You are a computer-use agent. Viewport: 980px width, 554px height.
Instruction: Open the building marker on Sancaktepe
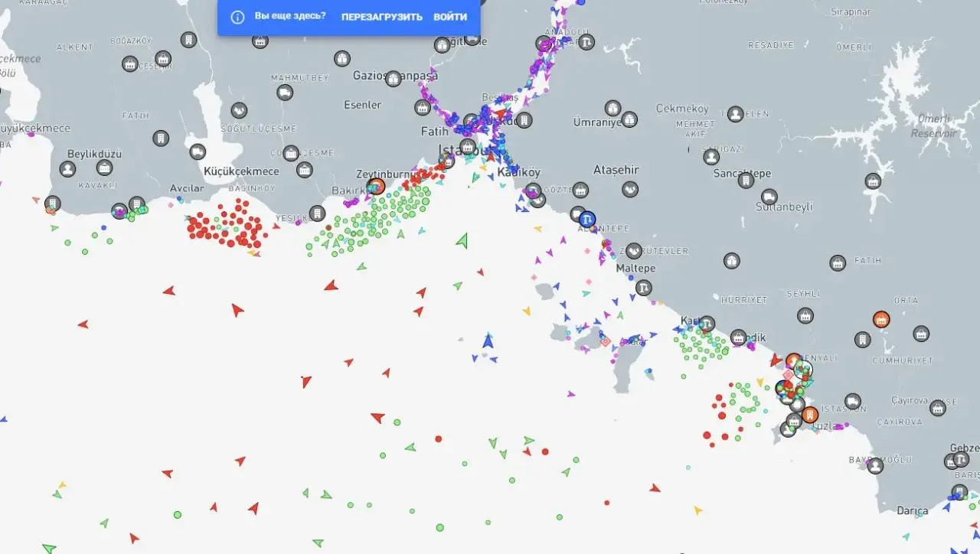click(x=746, y=181)
